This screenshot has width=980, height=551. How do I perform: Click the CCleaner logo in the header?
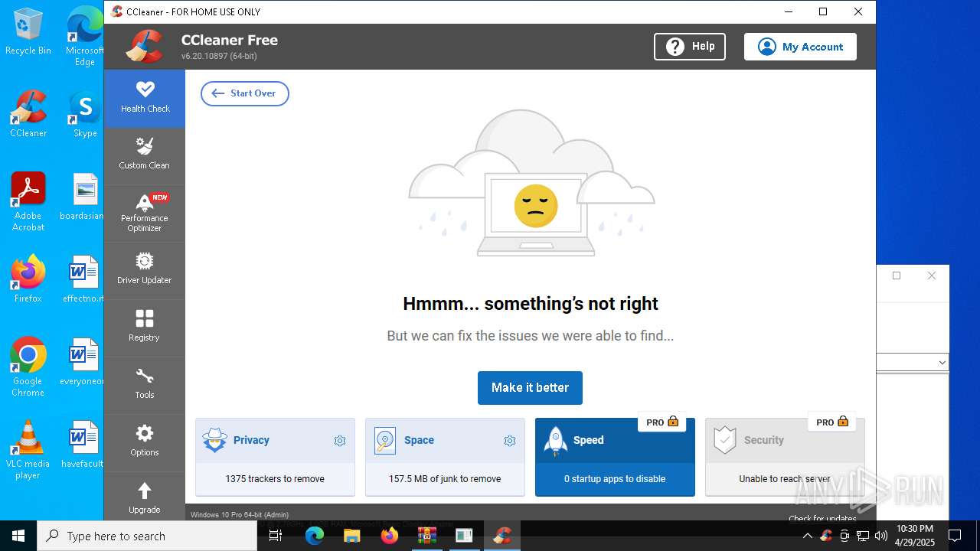(x=145, y=47)
